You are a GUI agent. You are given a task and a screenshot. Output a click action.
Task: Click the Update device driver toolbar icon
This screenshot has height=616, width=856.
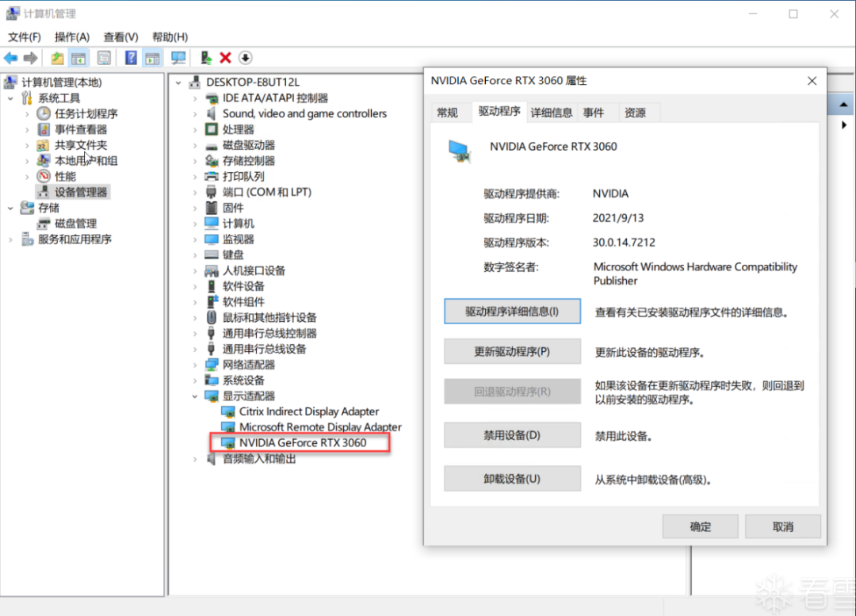[x=206, y=58]
